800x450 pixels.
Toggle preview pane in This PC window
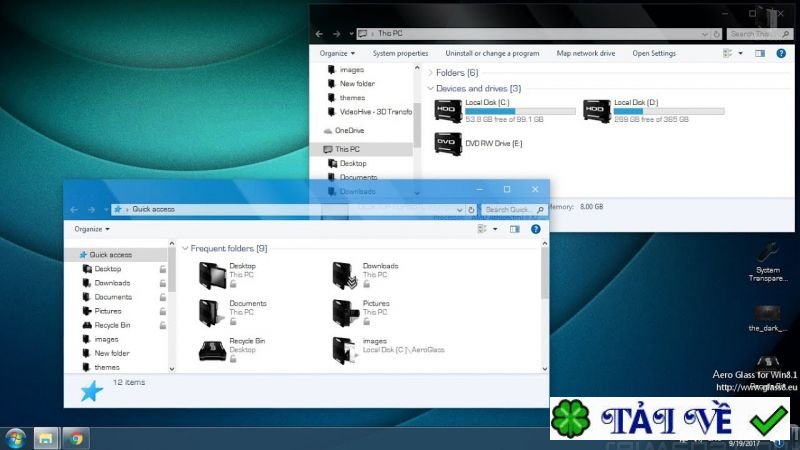pos(760,53)
